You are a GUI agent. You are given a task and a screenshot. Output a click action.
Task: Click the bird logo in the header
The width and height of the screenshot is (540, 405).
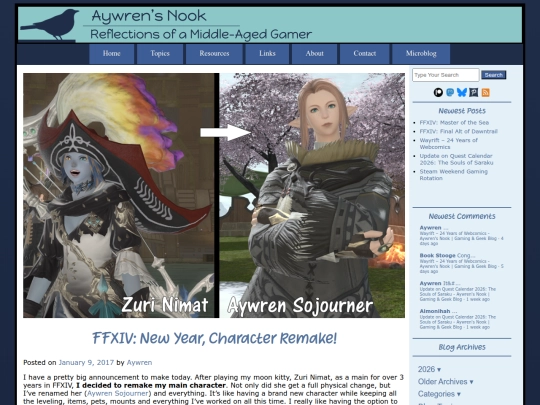coord(51,25)
